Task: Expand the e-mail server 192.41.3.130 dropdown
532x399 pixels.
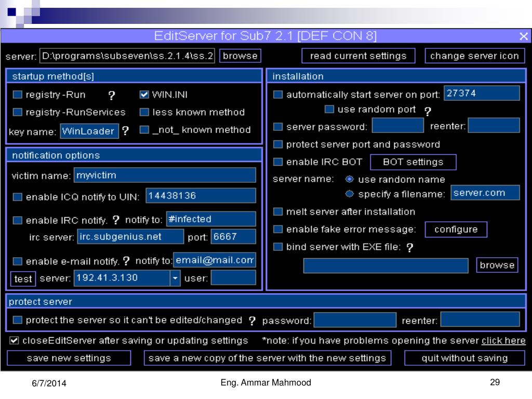Action: [175, 278]
